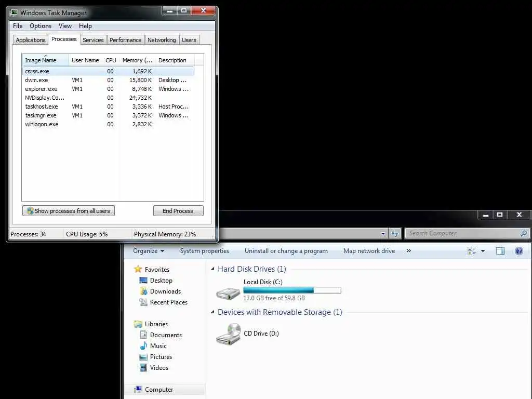Click the Change your view icon
Screen dimensions: 532x399
[472, 251]
